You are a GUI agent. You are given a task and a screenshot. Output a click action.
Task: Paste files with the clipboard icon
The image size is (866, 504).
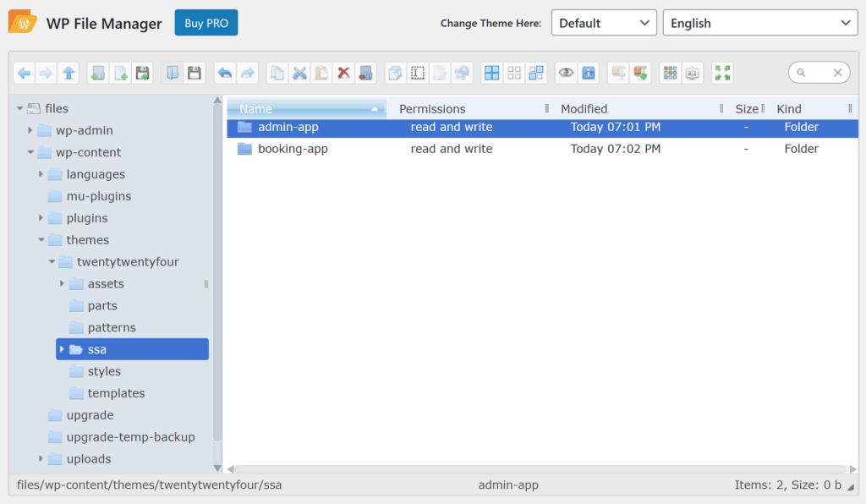(x=321, y=73)
